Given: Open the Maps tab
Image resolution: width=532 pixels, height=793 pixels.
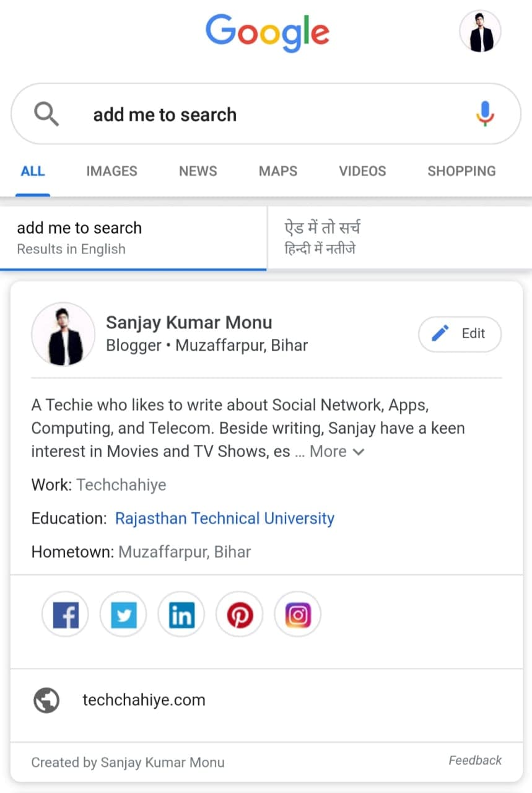Looking at the screenshot, I should 278,171.
